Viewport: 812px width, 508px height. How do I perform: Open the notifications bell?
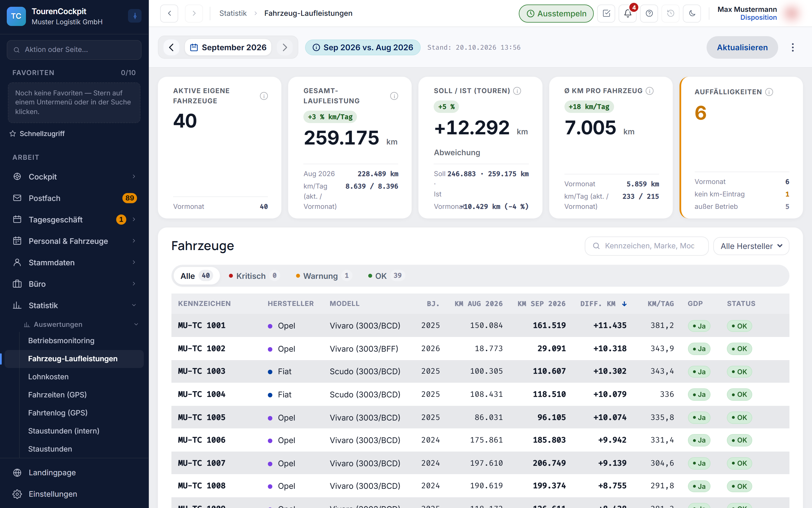point(628,14)
